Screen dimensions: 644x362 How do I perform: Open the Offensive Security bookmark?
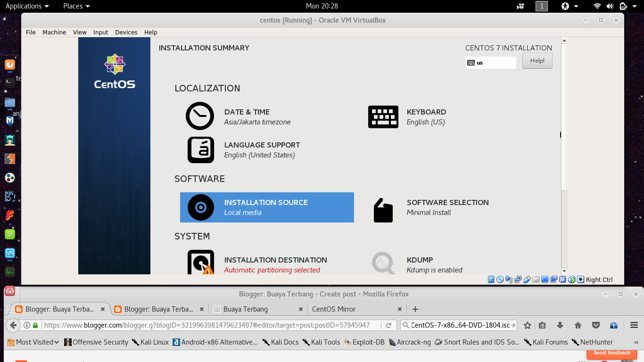click(x=96, y=342)
